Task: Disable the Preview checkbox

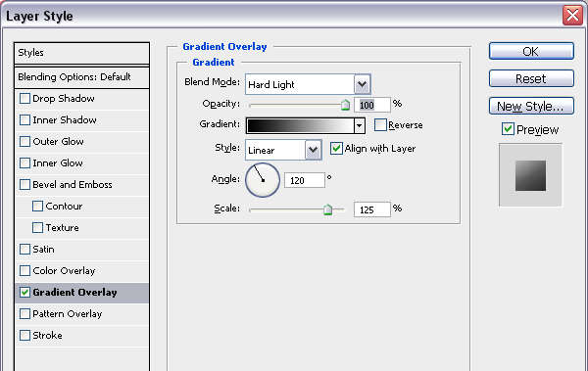Action: (508, 129)
